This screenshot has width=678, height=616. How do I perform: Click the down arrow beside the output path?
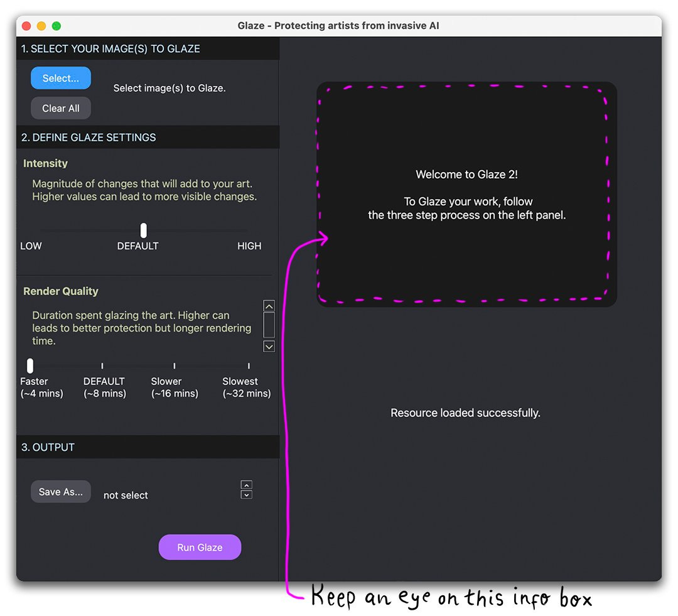(x=247, y=494)
